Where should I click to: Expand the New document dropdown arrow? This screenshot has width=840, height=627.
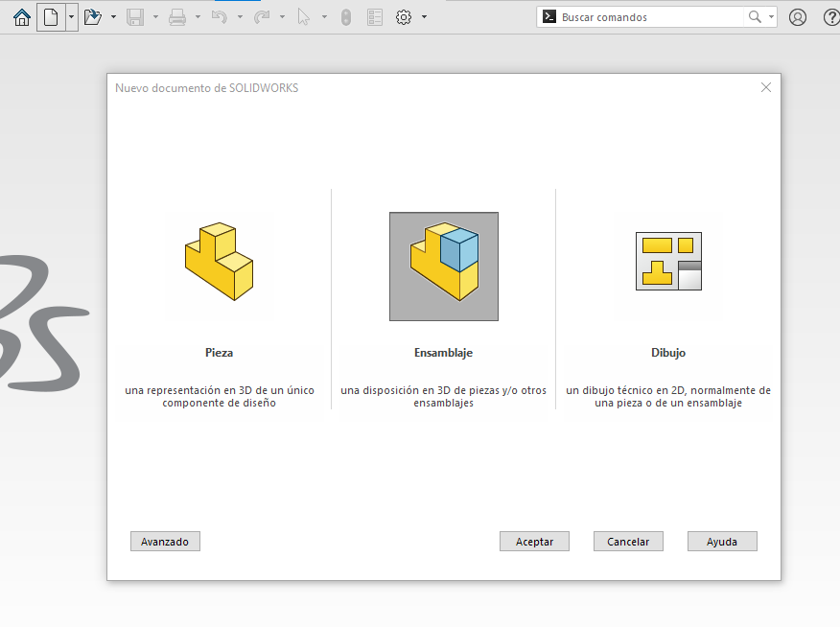click(71, 17)
